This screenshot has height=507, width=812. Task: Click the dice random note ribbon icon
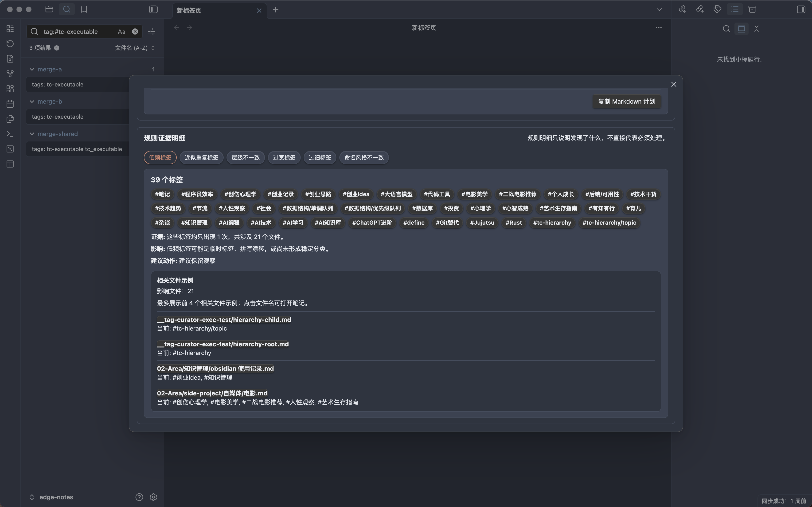[10, 149]
